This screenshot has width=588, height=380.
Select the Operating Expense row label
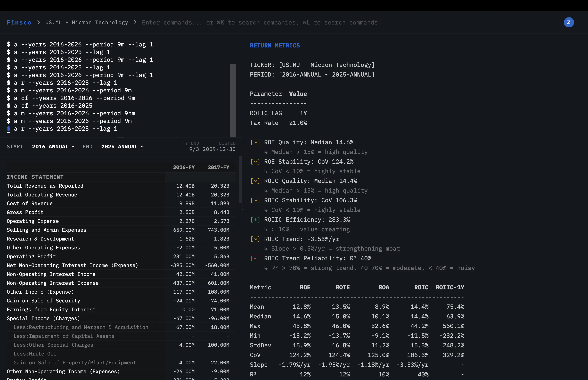pyautogui.click(x=32, y=221)
